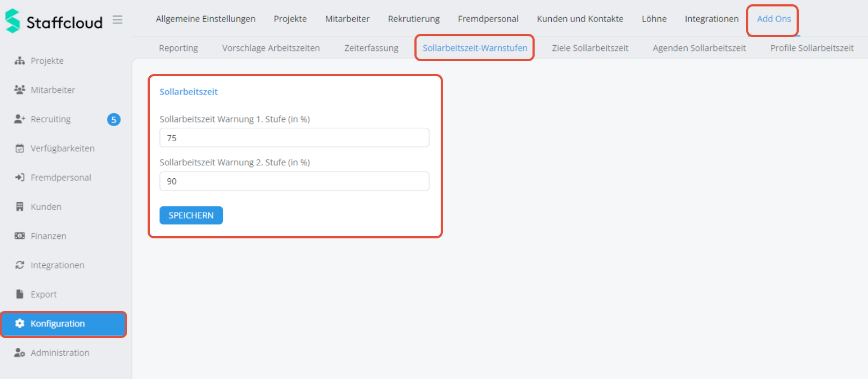Click the Export file icon
This screenshot has width=868, height=379.
pos(20,294)
